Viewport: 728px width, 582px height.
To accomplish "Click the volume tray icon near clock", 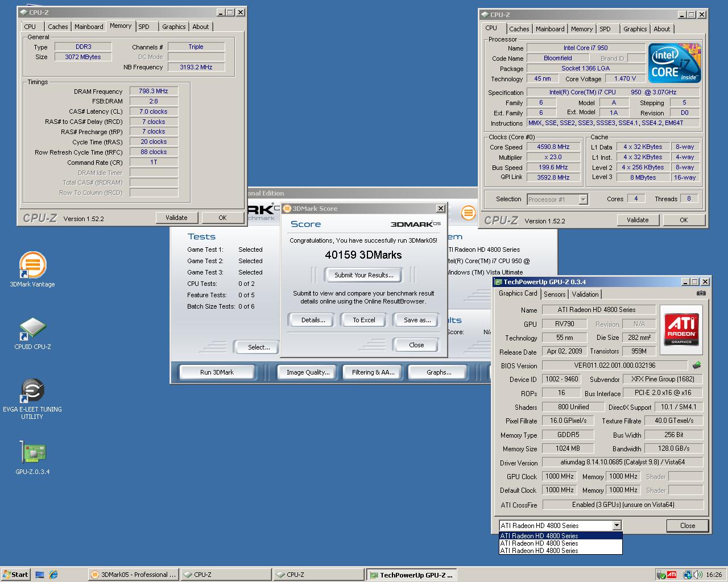I will tap(697, 575).
